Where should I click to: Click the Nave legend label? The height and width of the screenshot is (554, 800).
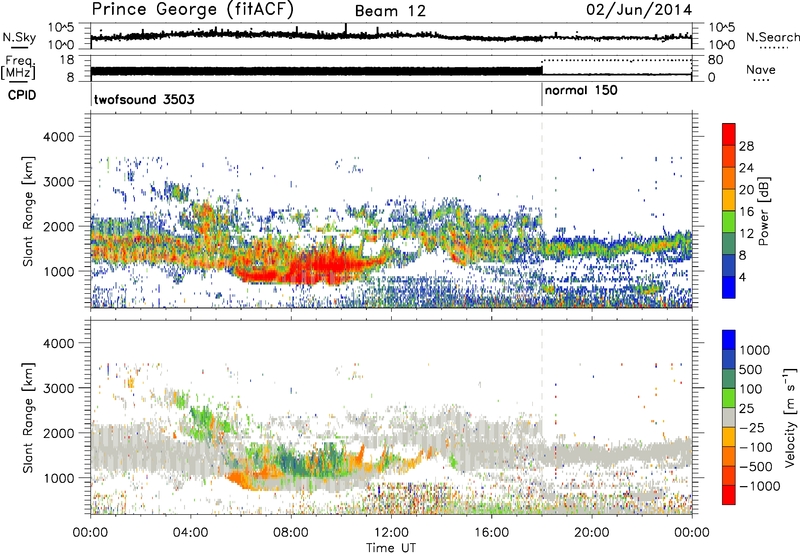point(761,70)
